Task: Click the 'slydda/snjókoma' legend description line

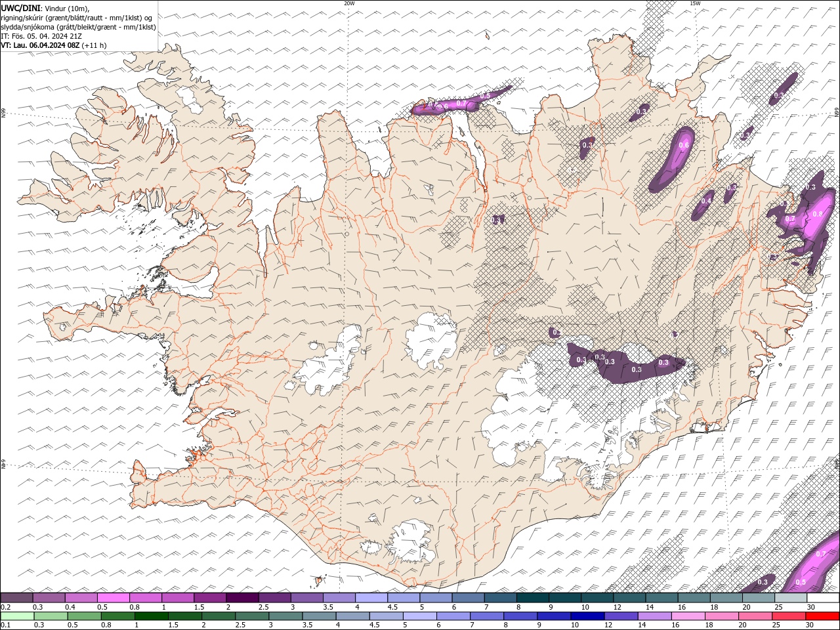Action: (79, 27)
